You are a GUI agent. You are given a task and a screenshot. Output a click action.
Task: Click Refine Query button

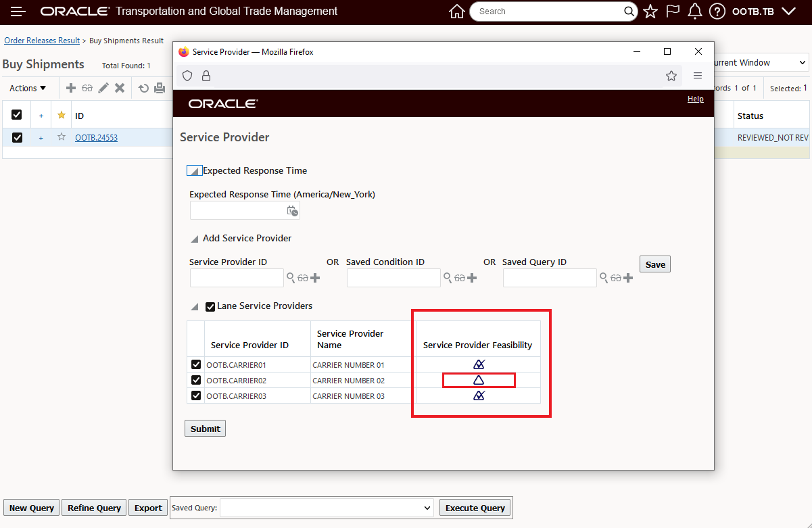coord(94,508)
